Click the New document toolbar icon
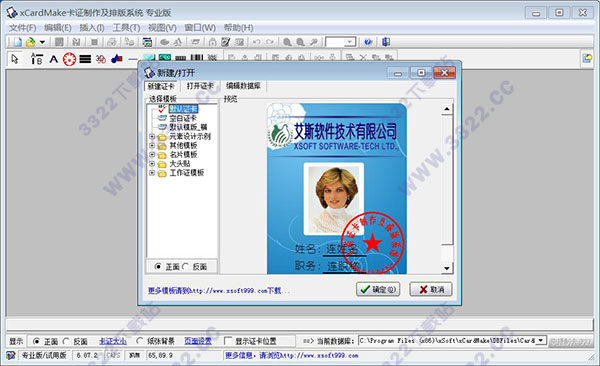Viewport: 600px width, 366px height. pos(18,42)
